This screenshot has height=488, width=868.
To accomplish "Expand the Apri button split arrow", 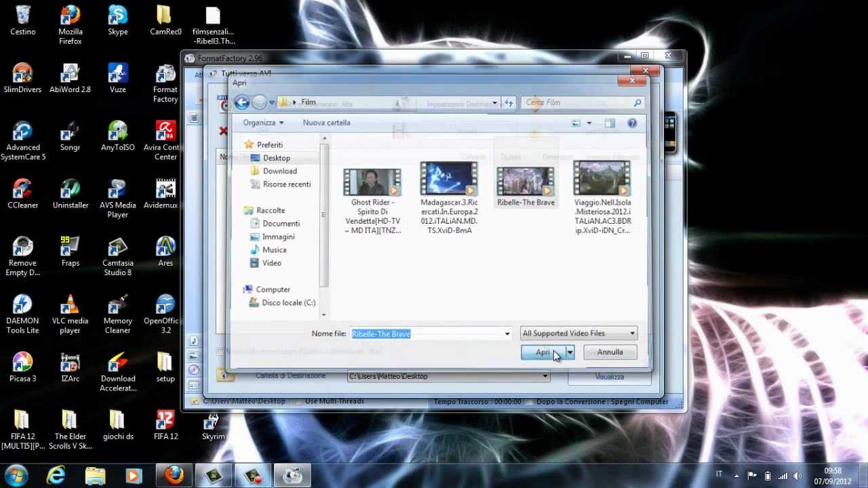I will pos(570,352).
